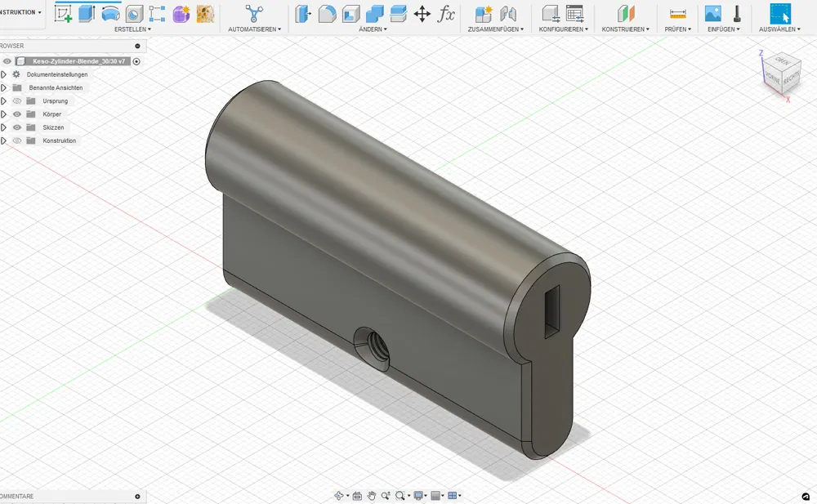Toggle visibility of the Skizzen folder
The image size is (817, 504).
click(x=17, y=127)
